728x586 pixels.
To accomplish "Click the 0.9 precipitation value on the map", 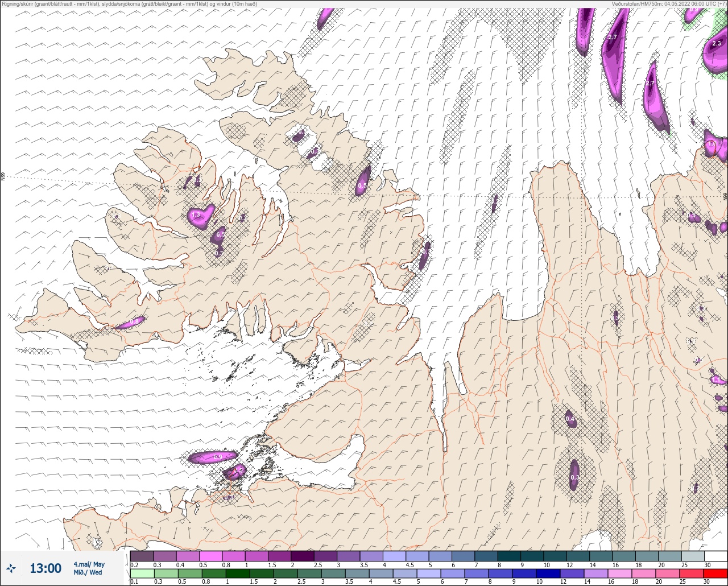I will click(x=217, y=457).
